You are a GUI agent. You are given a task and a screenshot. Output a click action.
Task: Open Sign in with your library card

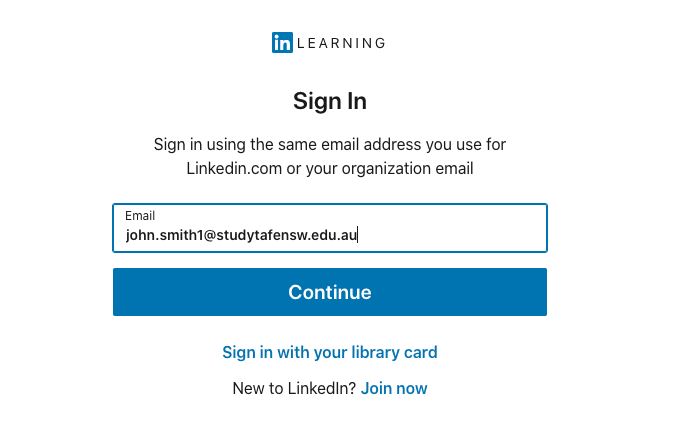tap(329, 352)
